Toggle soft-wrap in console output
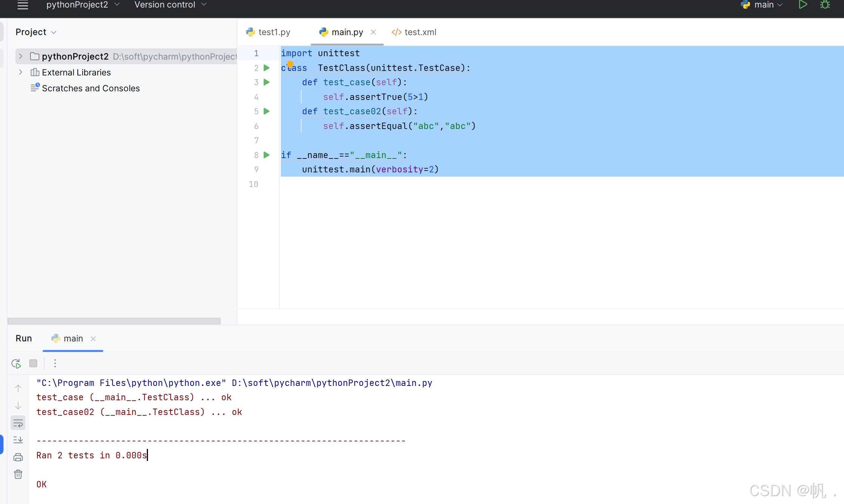Image resolution: width=844 pixels, height=504 pixels. point(18,423)
